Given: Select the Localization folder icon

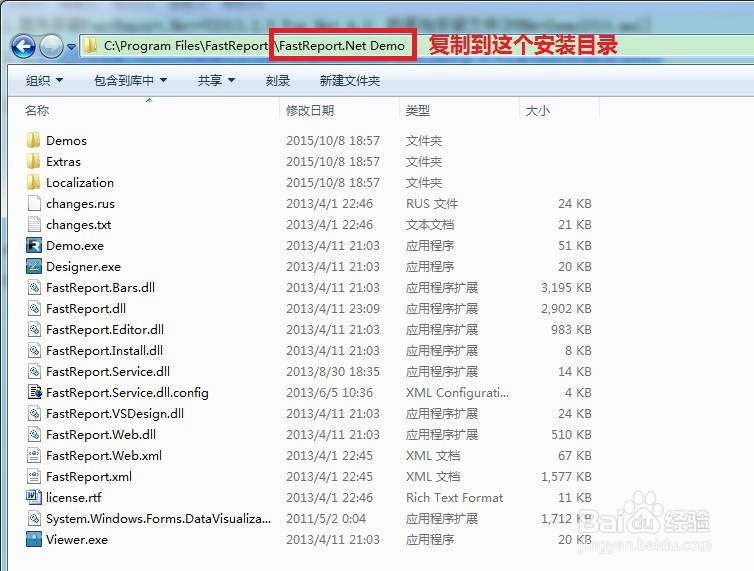Looking at the screenshot, I should [34, 182].
